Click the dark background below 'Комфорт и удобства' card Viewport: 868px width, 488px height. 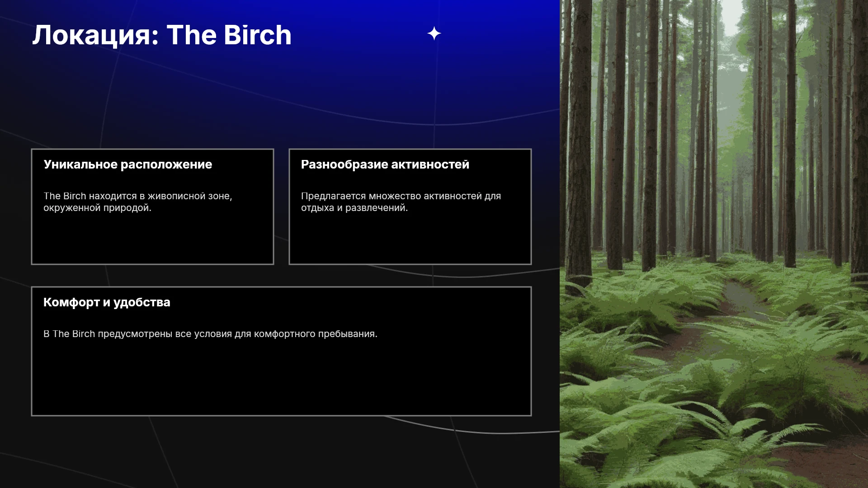(x=280, y=452)
